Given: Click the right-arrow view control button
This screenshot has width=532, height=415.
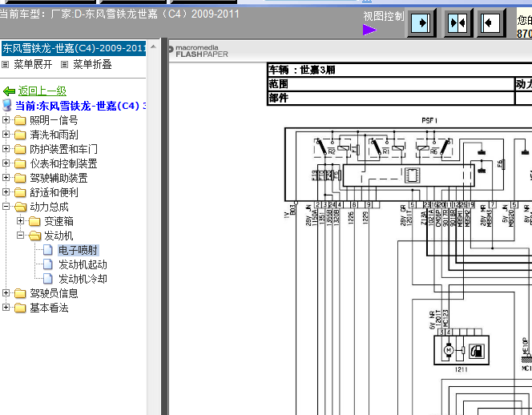Looking at the screenshot, I should (x=421, y=23).
